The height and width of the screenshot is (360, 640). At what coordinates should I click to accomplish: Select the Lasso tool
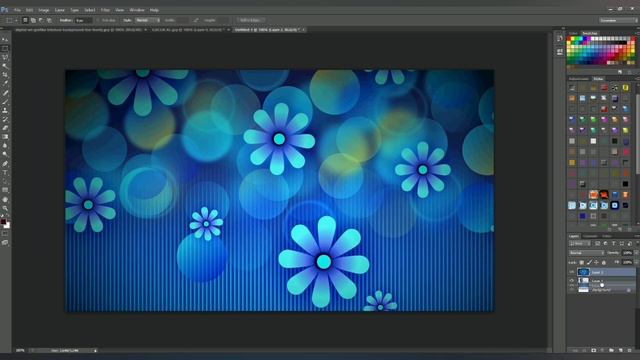pyautogui.click(x=5, y=57)
